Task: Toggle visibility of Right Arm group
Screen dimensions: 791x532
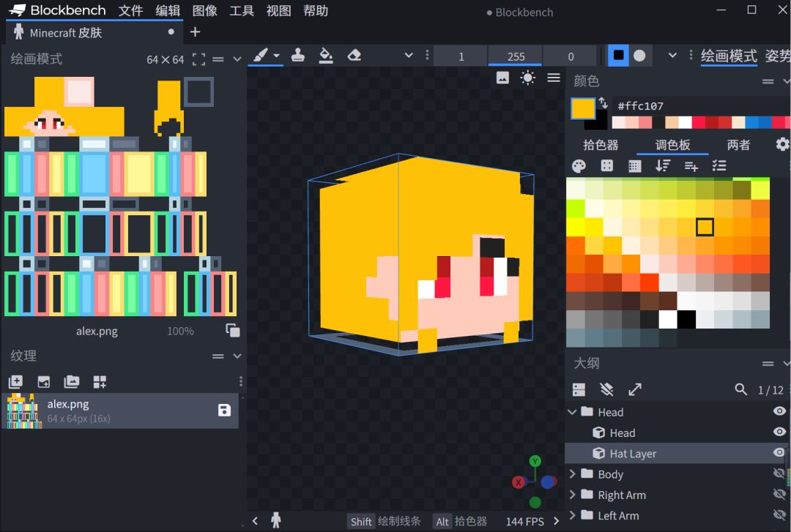Action: (779, 494)
